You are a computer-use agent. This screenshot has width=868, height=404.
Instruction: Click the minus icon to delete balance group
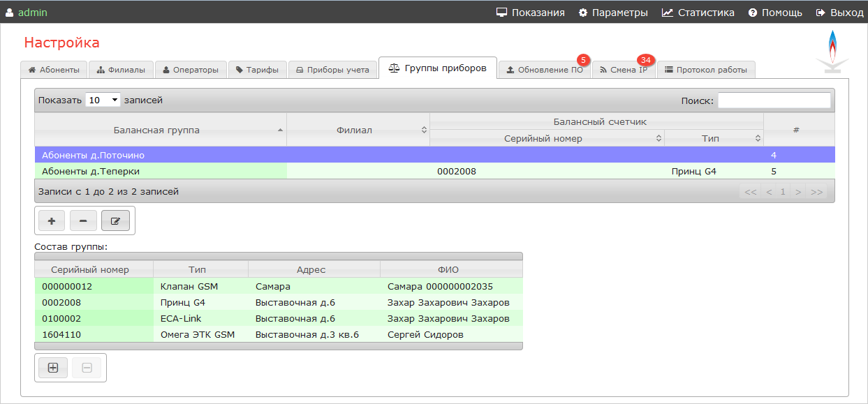(x=83, y=220)
